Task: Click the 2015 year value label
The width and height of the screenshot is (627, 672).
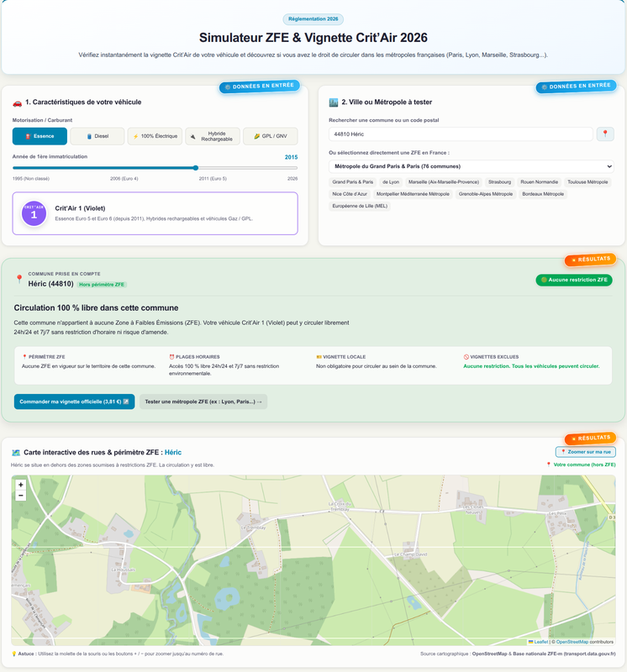Action: coord(291,157)
